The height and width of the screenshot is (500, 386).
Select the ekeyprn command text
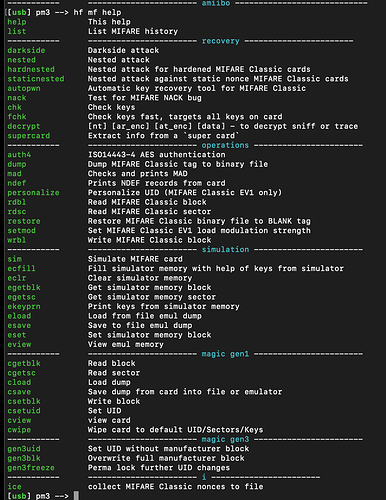[24, 306]
